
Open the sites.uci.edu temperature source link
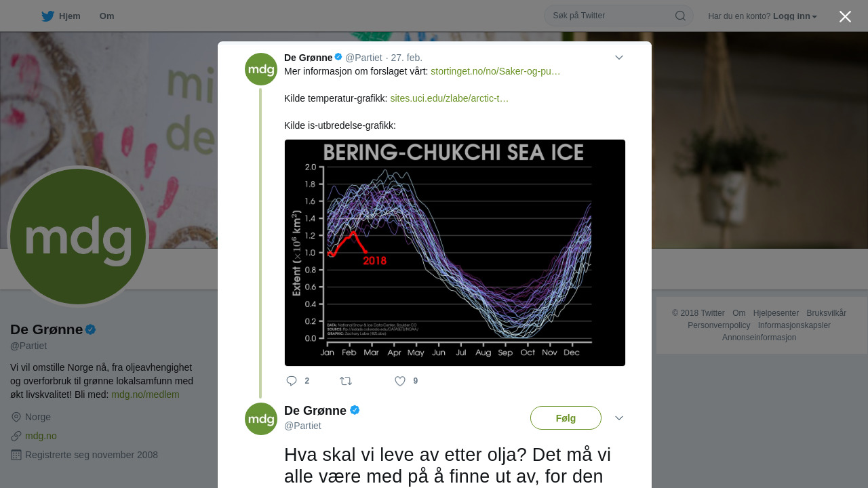pyautogui.click(x=449, y=98)
